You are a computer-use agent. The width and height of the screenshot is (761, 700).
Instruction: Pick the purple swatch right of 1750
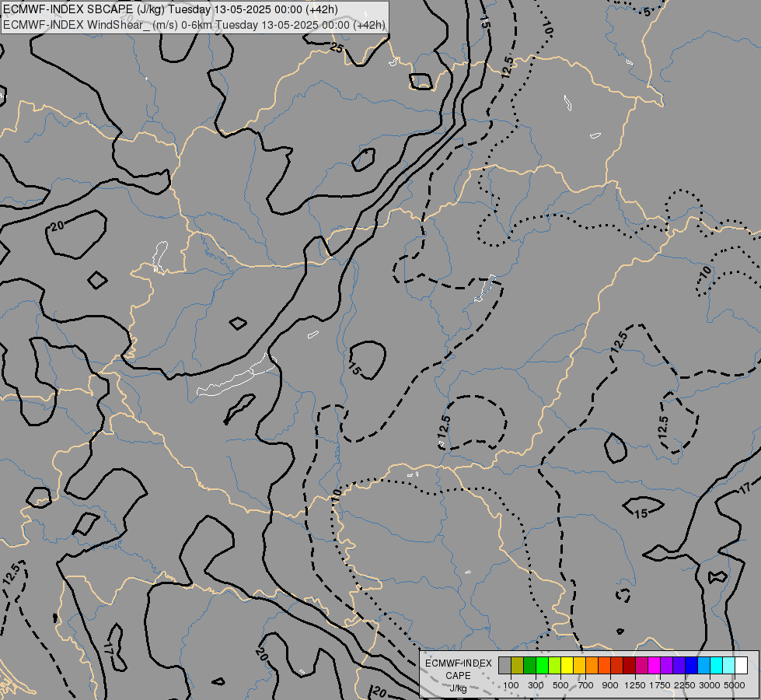click(666, 666)
